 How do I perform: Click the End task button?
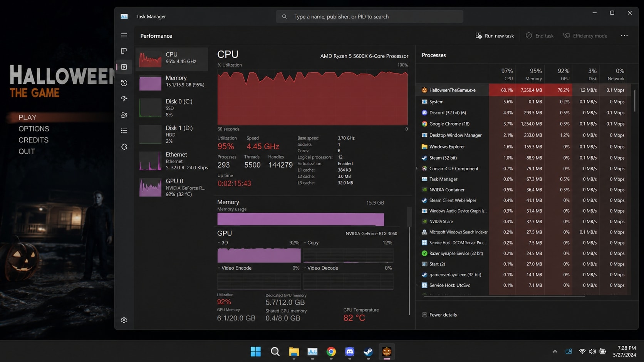coord(540,36)
